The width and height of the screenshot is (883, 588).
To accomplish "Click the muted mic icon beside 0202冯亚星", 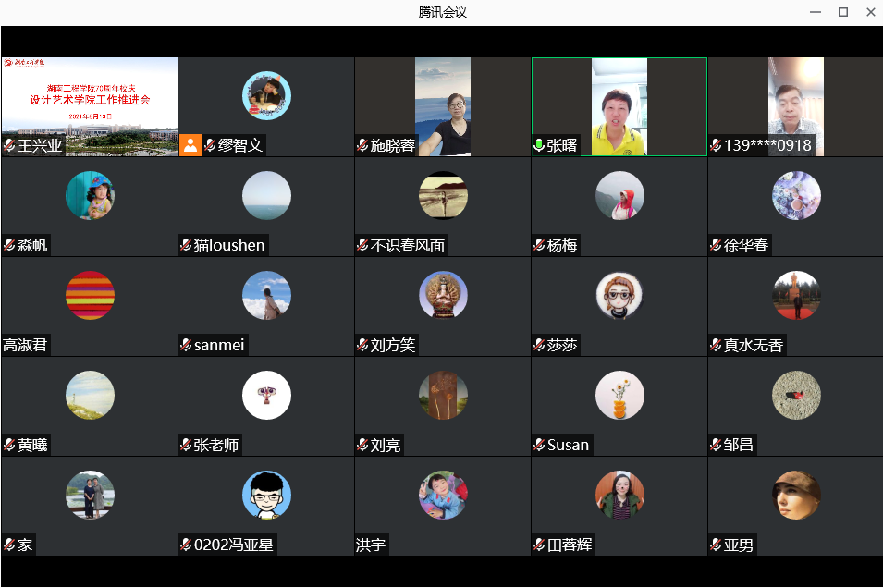I will [x=186, y=545].
